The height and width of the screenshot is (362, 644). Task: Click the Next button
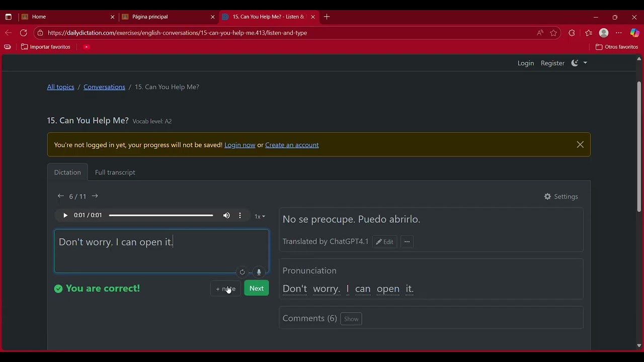(257, 288)
